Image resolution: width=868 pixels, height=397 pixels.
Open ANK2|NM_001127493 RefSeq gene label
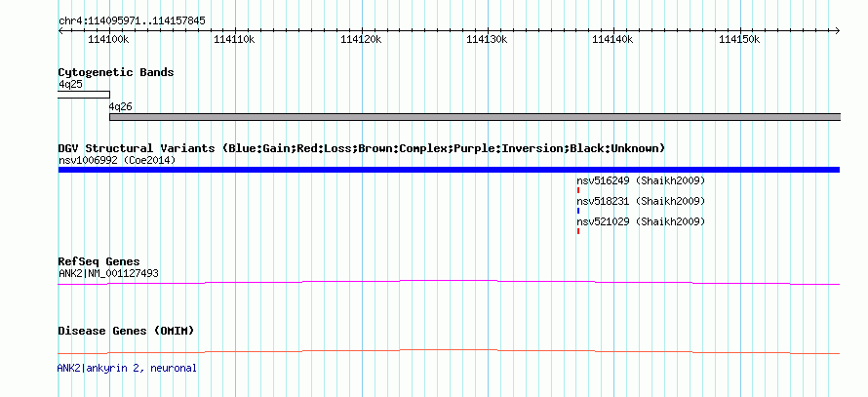108,273
